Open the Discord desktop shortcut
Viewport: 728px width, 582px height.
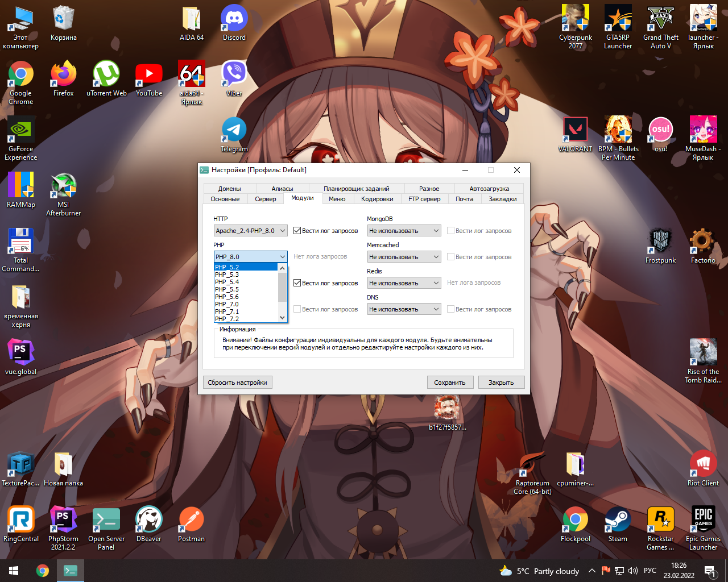(x=234, y=23)
